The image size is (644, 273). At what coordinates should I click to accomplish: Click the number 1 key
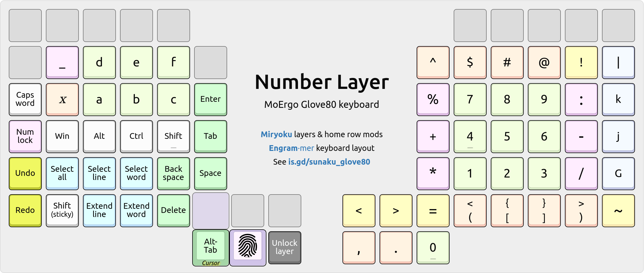click(x=470, y=174)
